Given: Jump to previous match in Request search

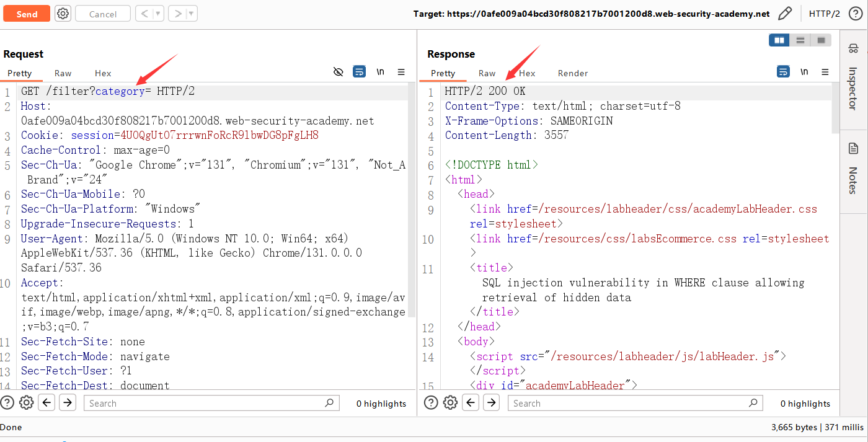Looking at the screenshot, I should (46, 403).
